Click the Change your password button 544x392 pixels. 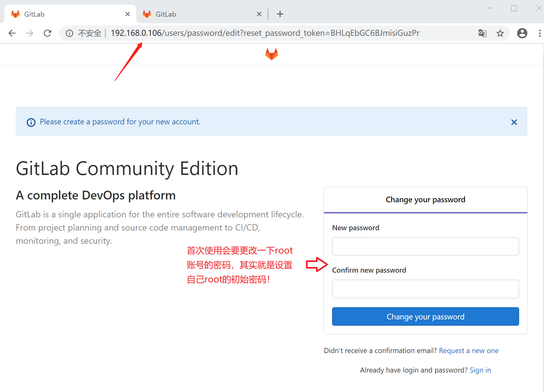(x=425, y=316)
